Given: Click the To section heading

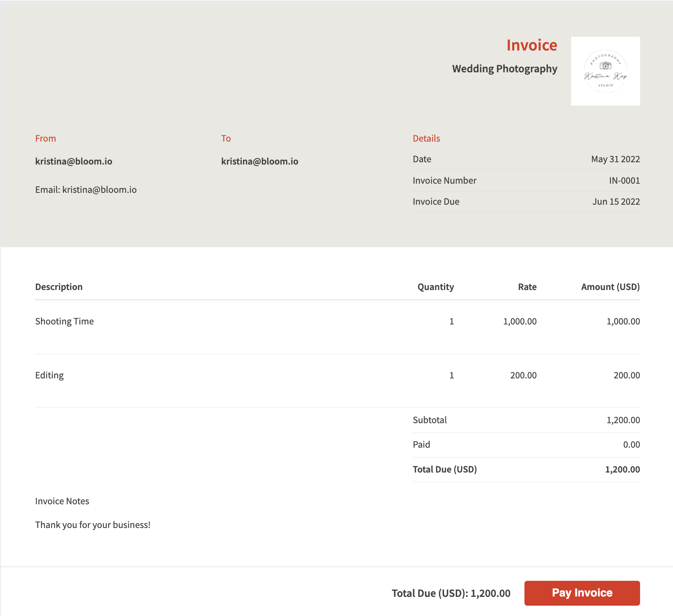Looking at the screenshot, I should [x=226, y=139].
